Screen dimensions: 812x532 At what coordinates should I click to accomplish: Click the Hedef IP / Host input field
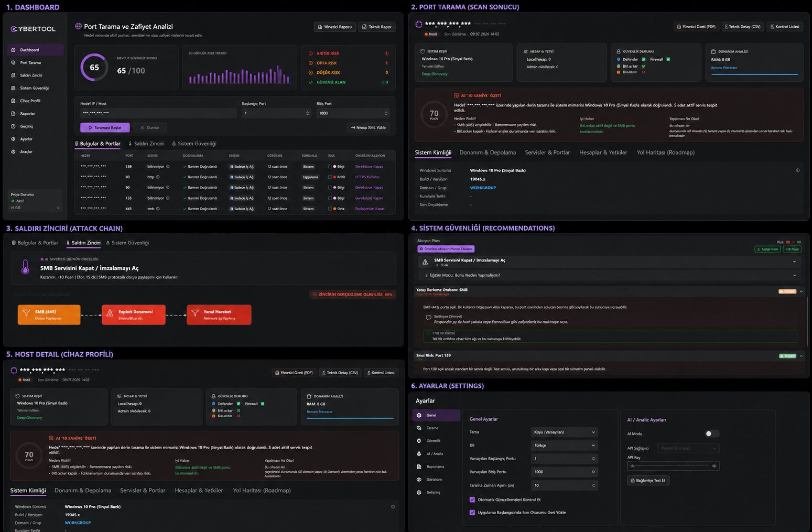158,113
